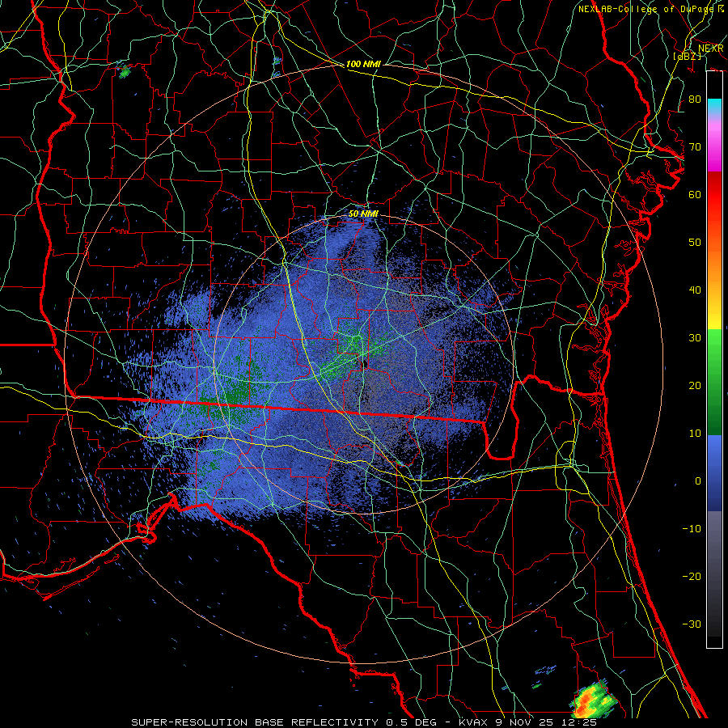
Task: Click the -20 value on the dBZ scale
Action: 692,576
